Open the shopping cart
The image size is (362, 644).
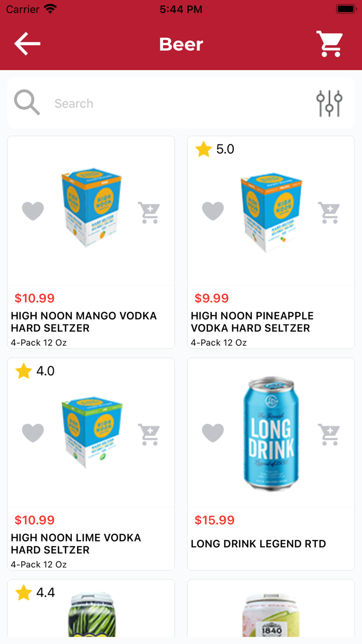[x=329, y=43]
